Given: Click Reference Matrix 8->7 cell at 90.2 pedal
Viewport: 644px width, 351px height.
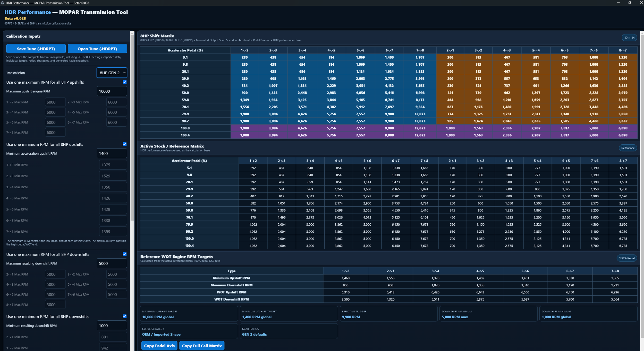Looking at the screenshot, I should (623, 232).
